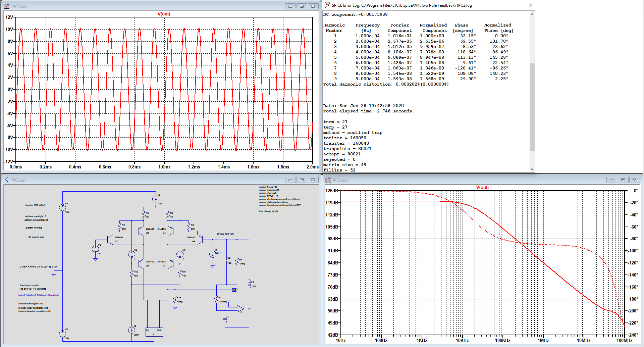Close the TPC3.asc plot window

pyautogui.click(x=634, y=180)
